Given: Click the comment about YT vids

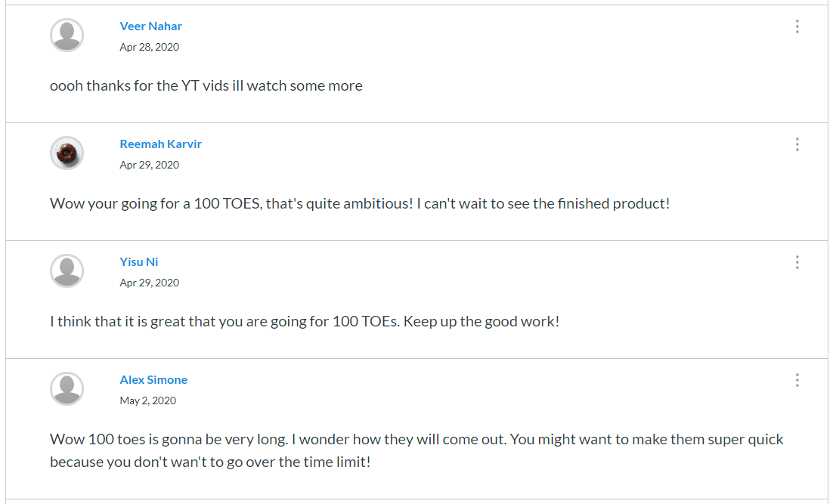Looking at the screenshot, I should click(206, 85).
